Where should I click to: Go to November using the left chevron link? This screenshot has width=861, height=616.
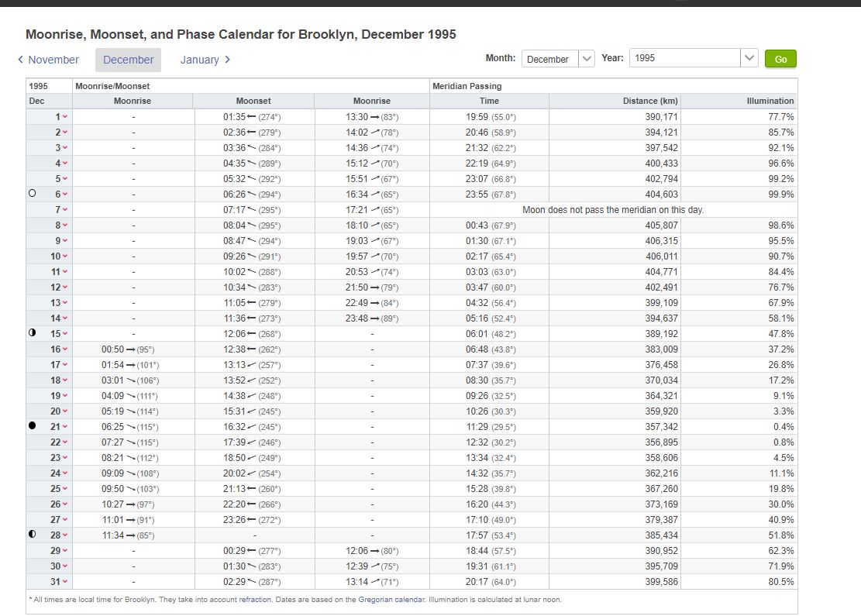click(x=48, y=60)
